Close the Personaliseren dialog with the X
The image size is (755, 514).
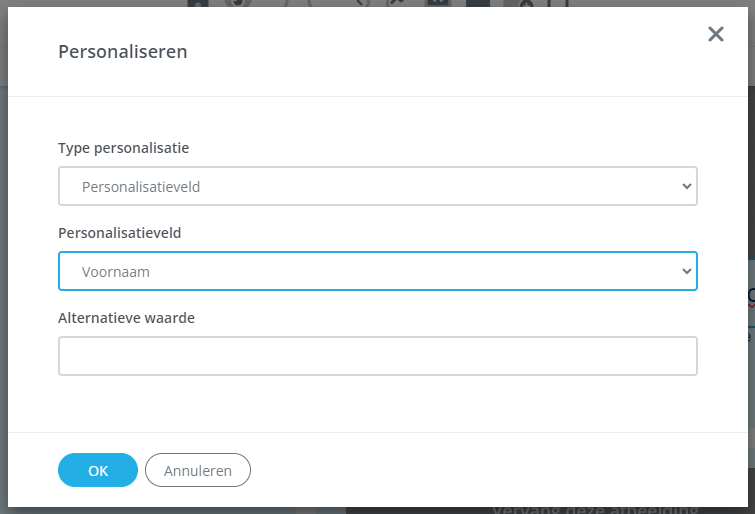(x=716, y=34)
